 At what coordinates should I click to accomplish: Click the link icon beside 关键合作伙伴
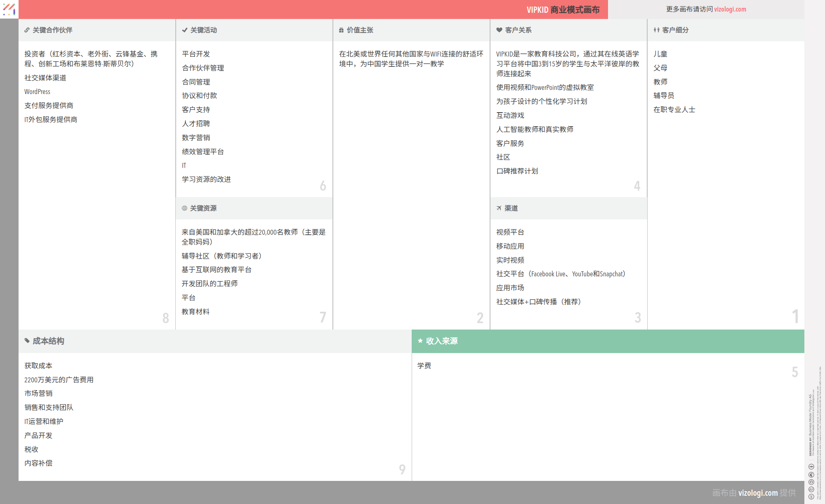click(27, 30)
